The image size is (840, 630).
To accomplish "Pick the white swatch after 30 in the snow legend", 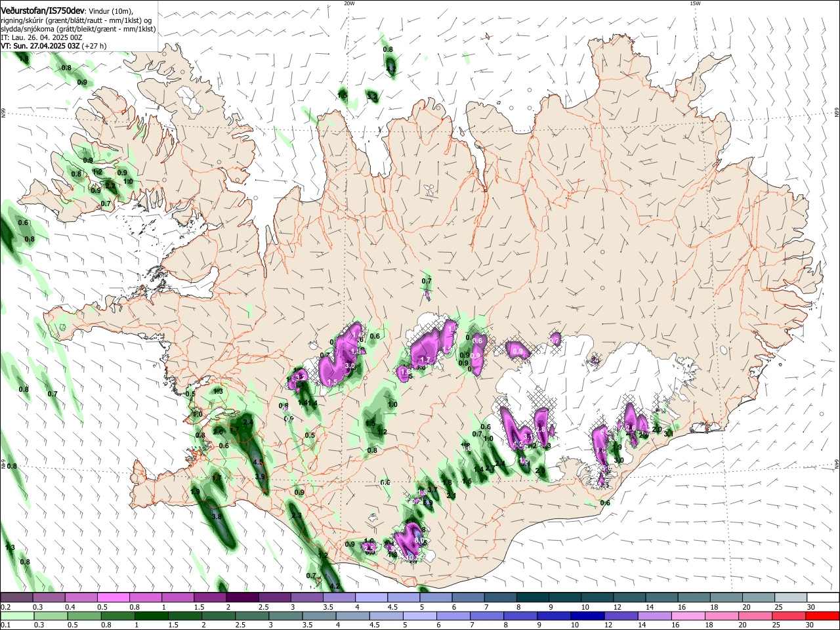I will (823, 598).
